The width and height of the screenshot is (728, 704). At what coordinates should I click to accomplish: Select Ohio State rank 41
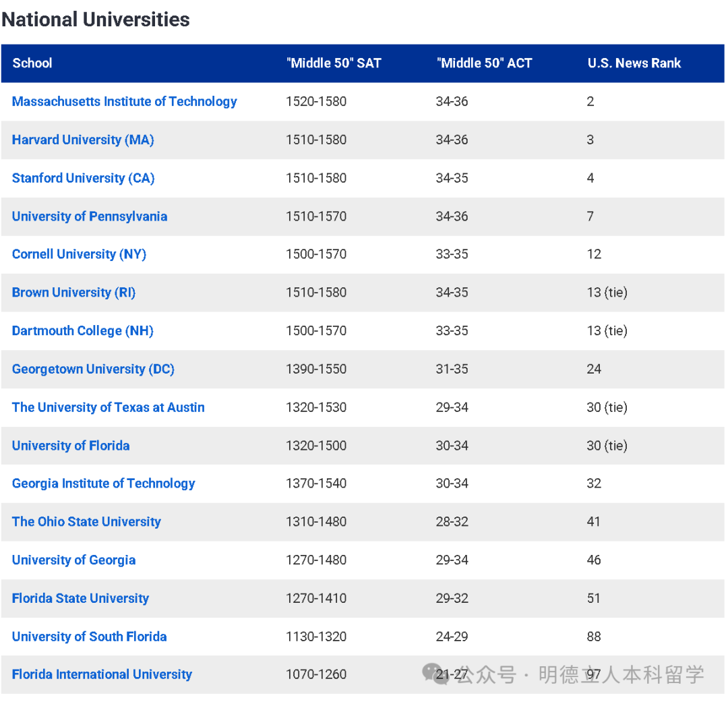pos(593,521)
